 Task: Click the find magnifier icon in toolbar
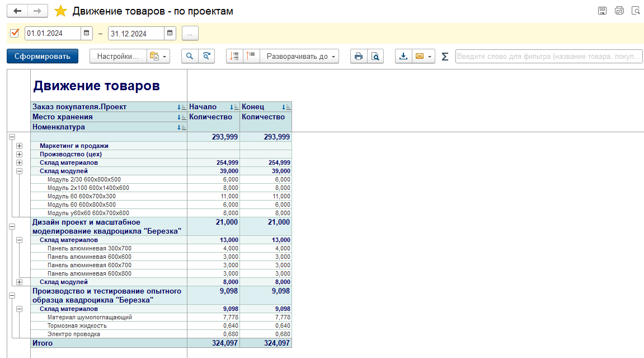pyautogui.click(x=190, y=56)
